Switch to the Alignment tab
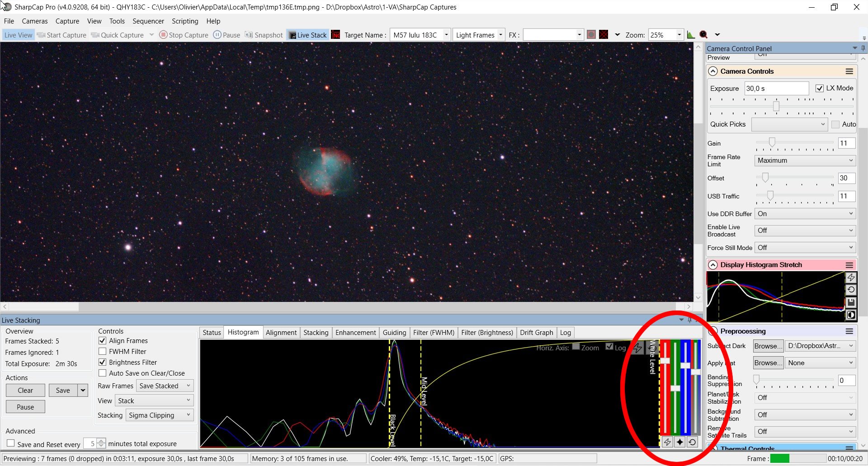Viewport: 868px width, 466px height. click(281, 333)
